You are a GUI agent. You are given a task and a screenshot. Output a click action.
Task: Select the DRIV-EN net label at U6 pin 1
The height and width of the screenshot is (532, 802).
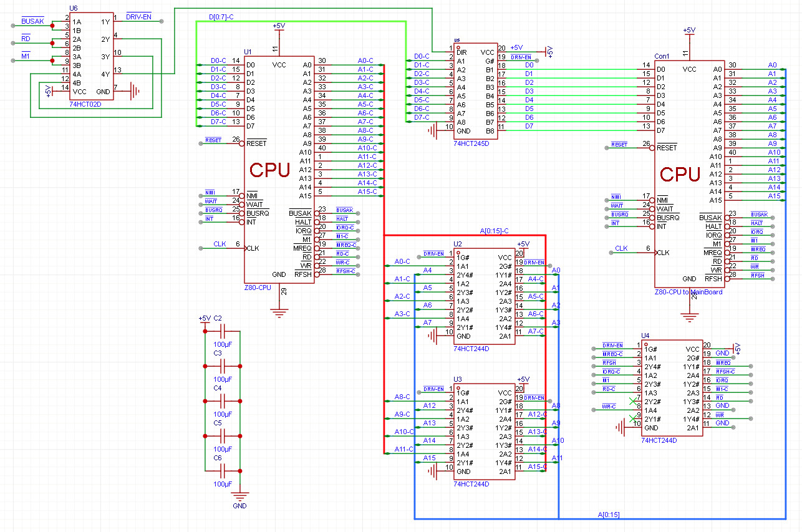coord(138,16)
